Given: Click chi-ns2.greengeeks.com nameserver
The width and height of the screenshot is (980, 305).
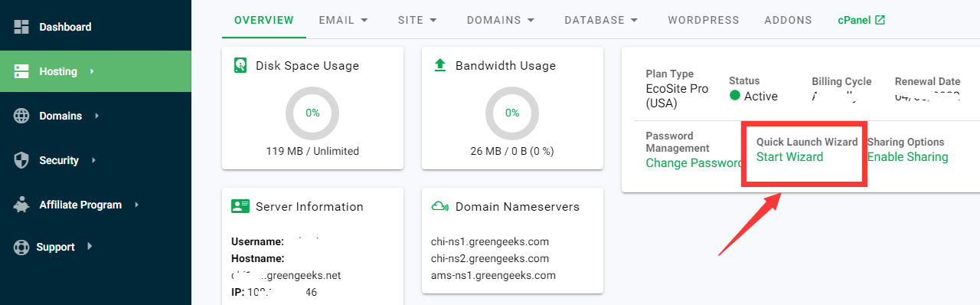Looking at the screenshot, I should (490, 258).
